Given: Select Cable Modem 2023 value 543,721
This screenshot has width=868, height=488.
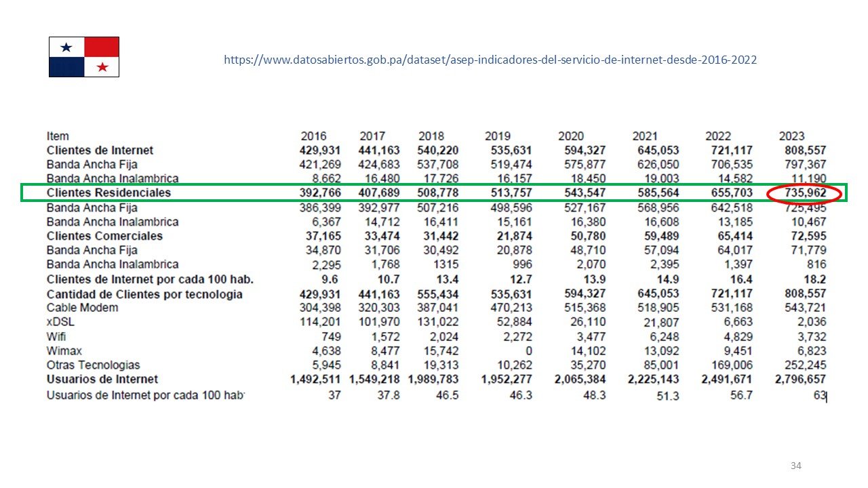Looking at the screenshot, I should pos(804,308).
